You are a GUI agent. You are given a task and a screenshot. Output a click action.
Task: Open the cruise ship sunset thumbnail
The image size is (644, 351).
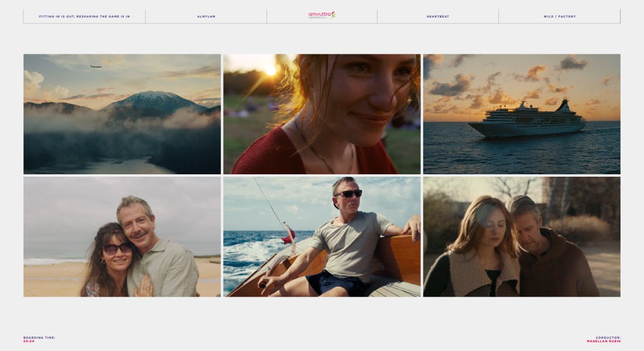(x=522, y=114)
